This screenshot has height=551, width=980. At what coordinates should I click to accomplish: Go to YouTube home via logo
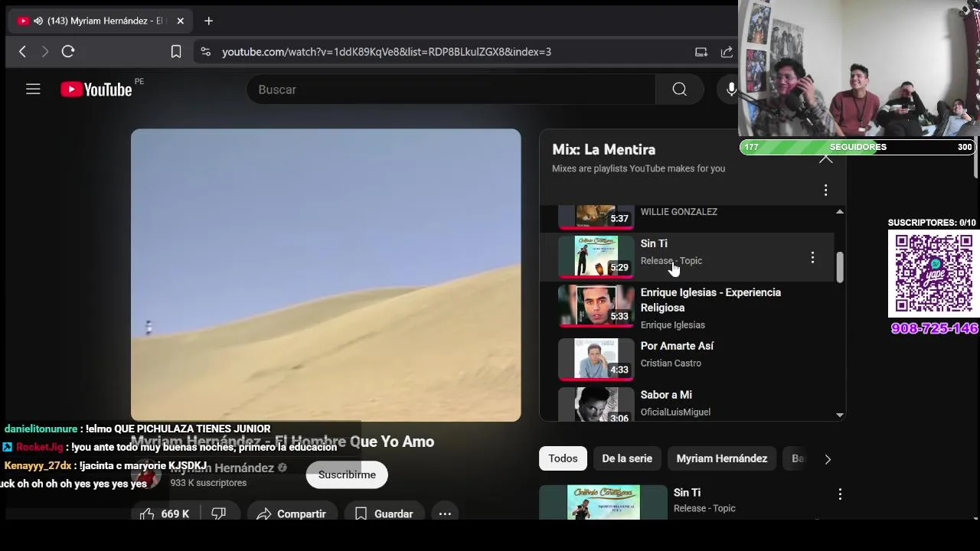[96, 90]
